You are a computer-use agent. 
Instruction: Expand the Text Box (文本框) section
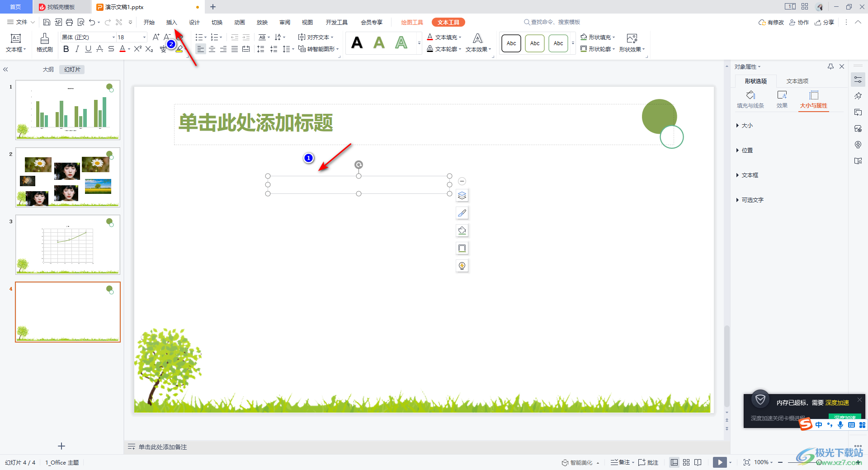747,175
